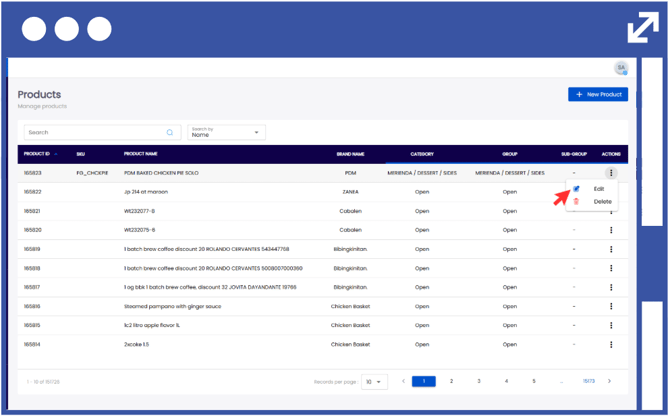
Task: Click the search magnifier icon
Action: coord(170,132)
